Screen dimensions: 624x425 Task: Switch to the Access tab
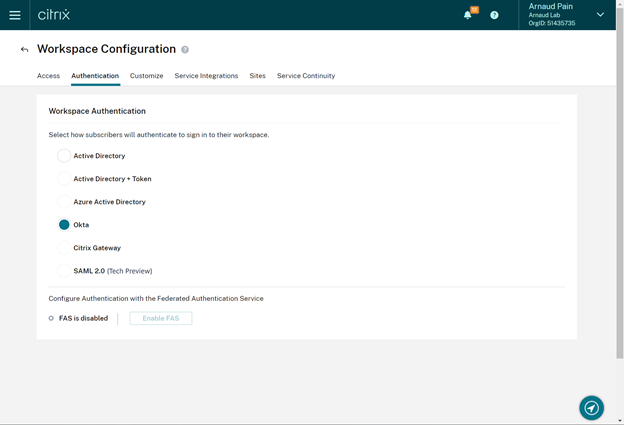(x=48, y=76)
